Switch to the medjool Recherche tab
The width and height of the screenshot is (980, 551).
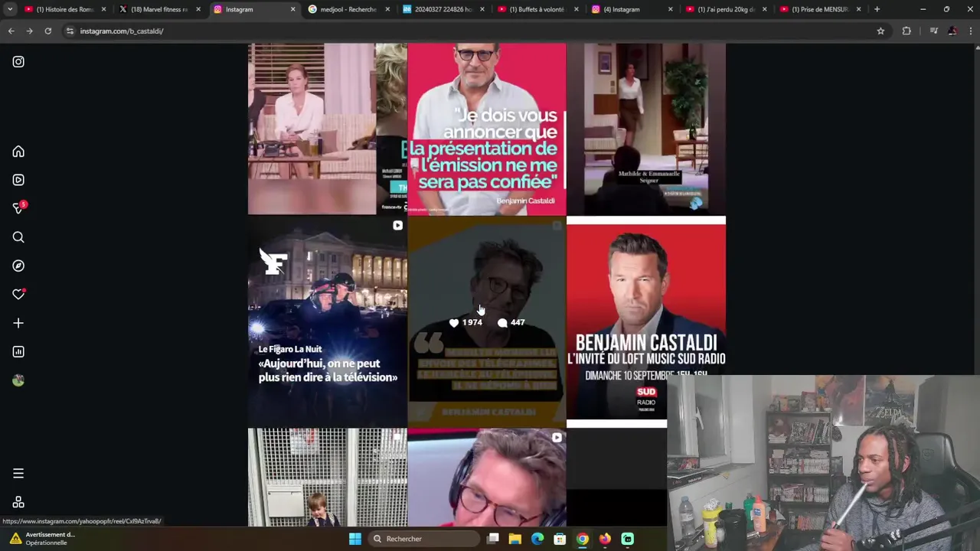point(347,9)
